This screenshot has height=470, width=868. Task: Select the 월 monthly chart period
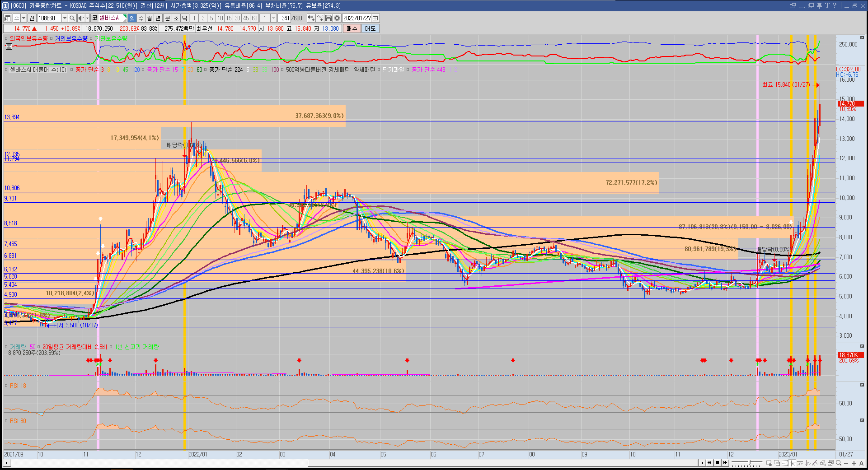click(149, 18)
